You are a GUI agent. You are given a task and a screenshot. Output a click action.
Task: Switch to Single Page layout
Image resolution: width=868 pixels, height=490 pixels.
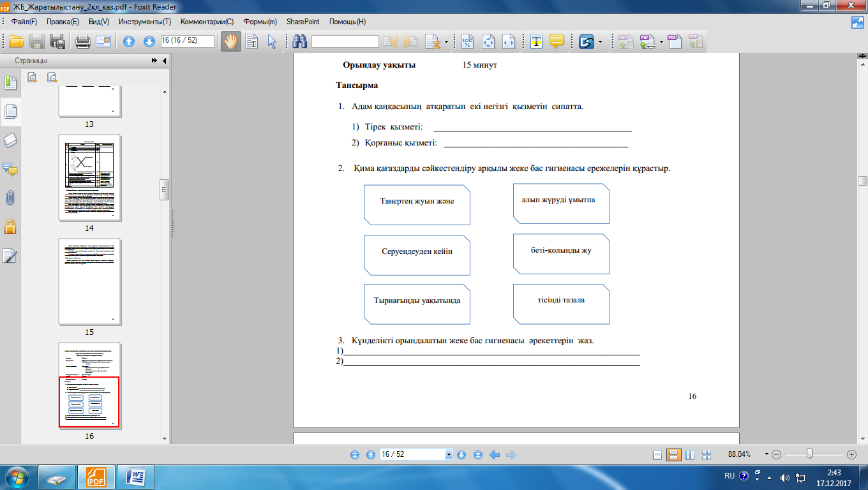click(x=658, y=455)
